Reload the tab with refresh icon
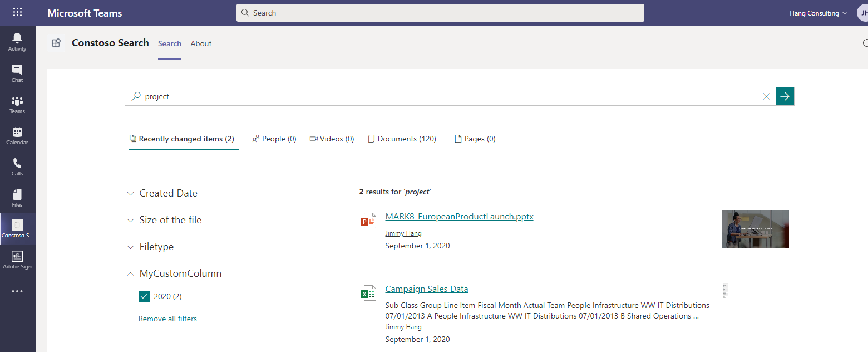Viewport: 868px width, 352px height. [x=865, y=43]
